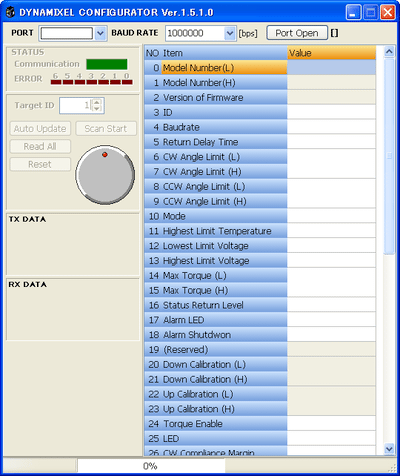Increase Target ID with the up spinner arrow
400x476 pixels.
point(96,102)
